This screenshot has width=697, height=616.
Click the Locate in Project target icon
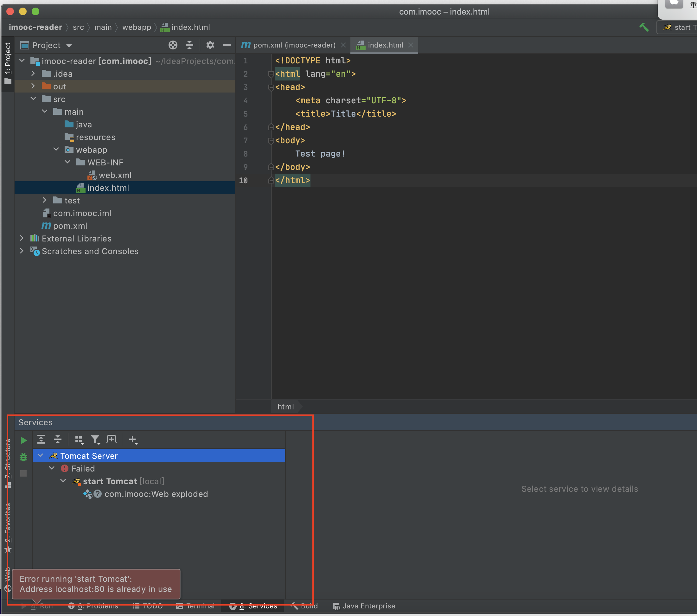click(173, 45)
